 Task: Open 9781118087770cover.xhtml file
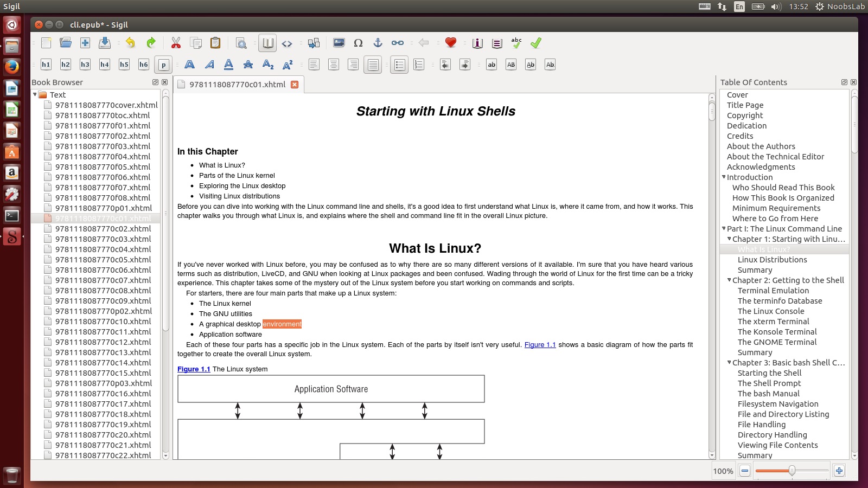click(106, 105)
